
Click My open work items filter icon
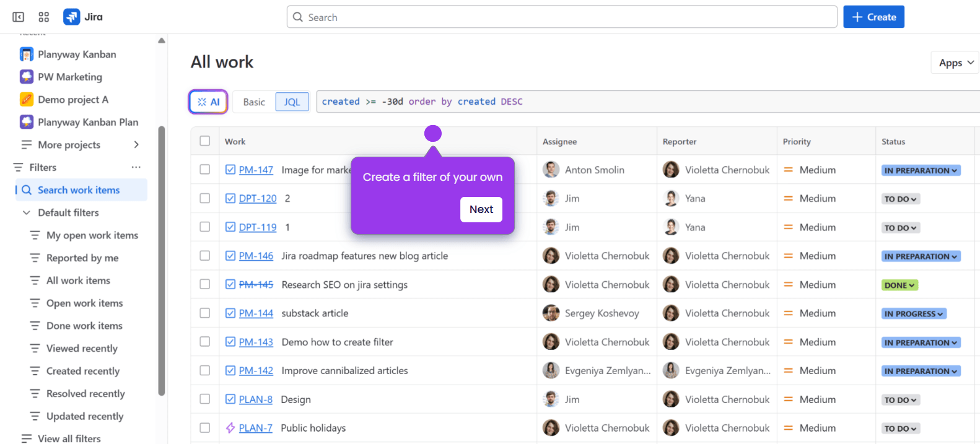[35, 235]
